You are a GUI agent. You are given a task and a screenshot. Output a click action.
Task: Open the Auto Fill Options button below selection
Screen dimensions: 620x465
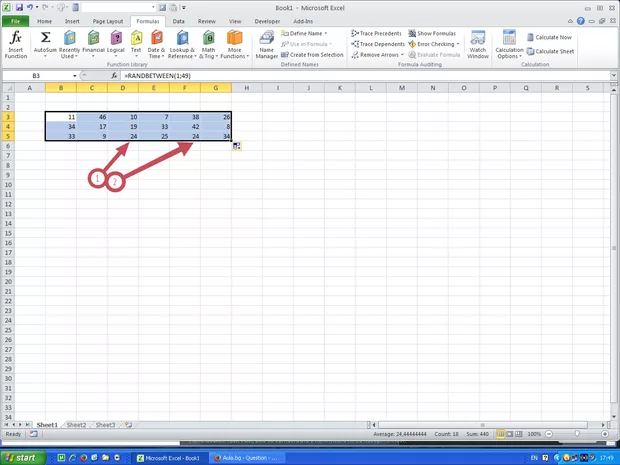pos(237,146)
